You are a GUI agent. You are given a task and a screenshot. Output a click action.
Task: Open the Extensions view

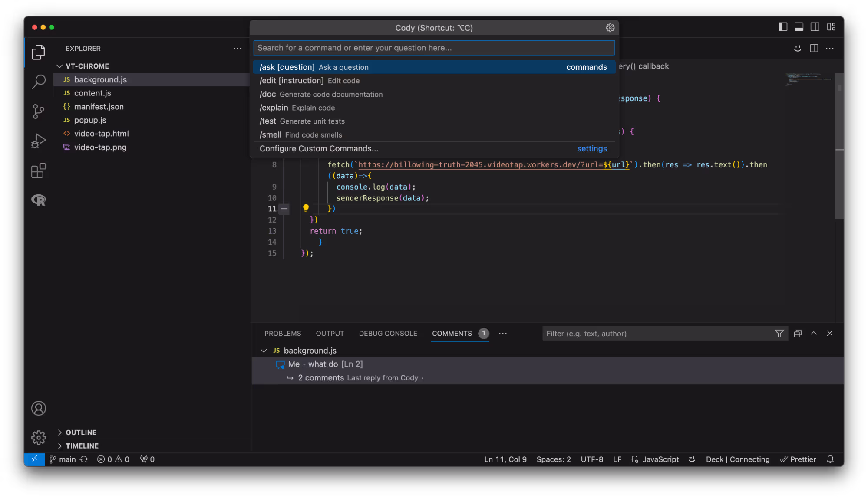(x=38, y=170)
